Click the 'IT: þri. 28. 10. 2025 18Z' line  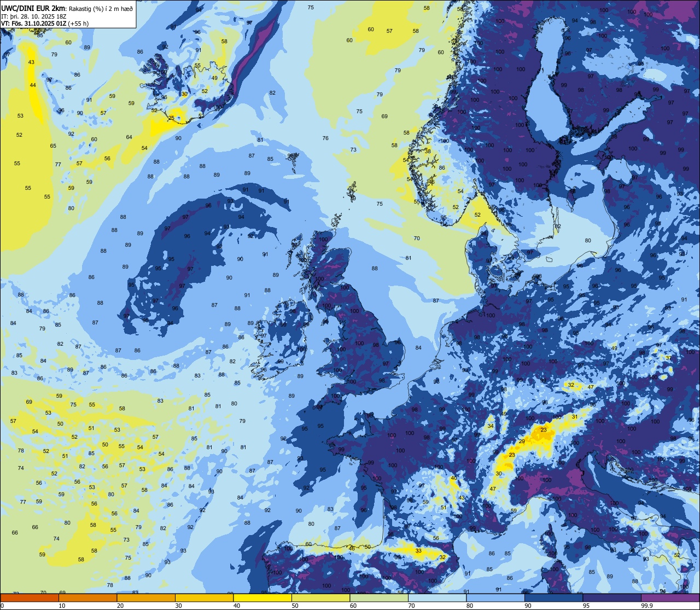click(34, 16)
